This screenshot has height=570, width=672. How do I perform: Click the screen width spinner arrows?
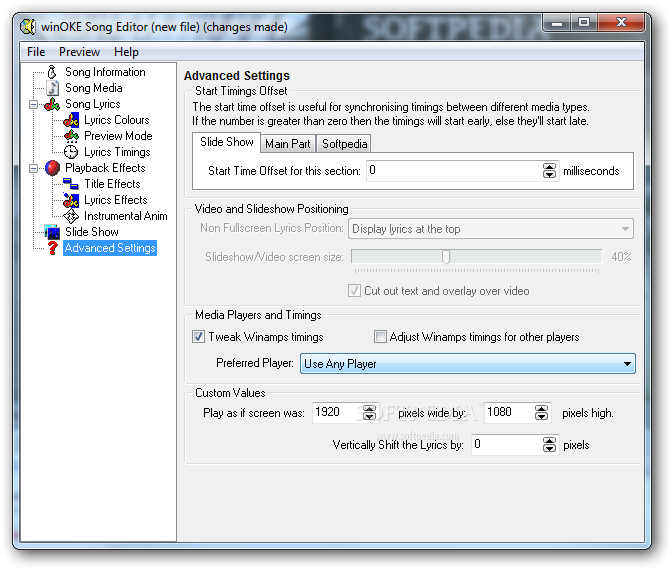click(x=369, y=413)
